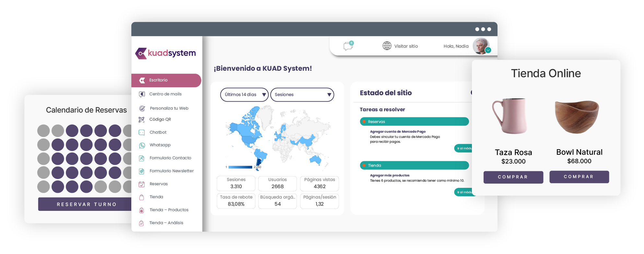
Task: Click Taza Rosa product name
Action: click(513, 152)
